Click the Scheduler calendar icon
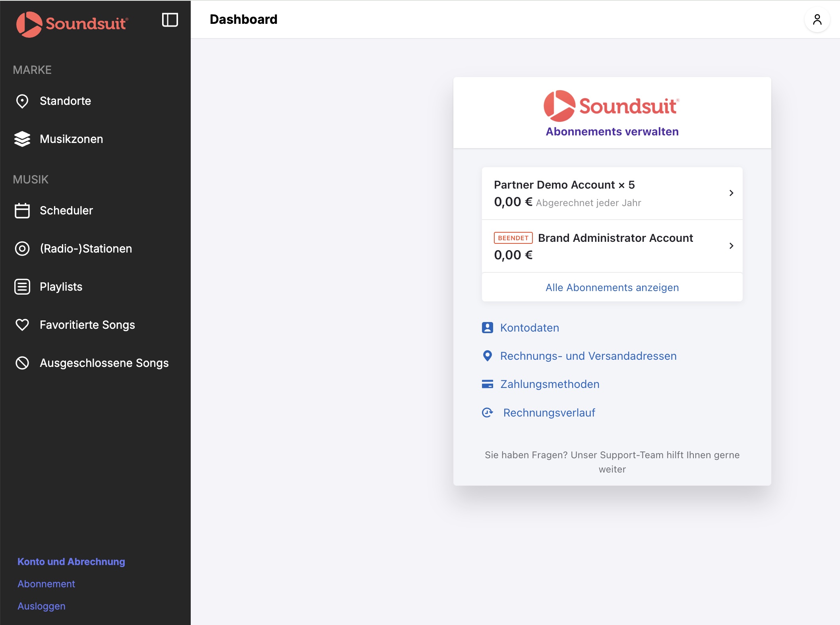 (22, 210)
